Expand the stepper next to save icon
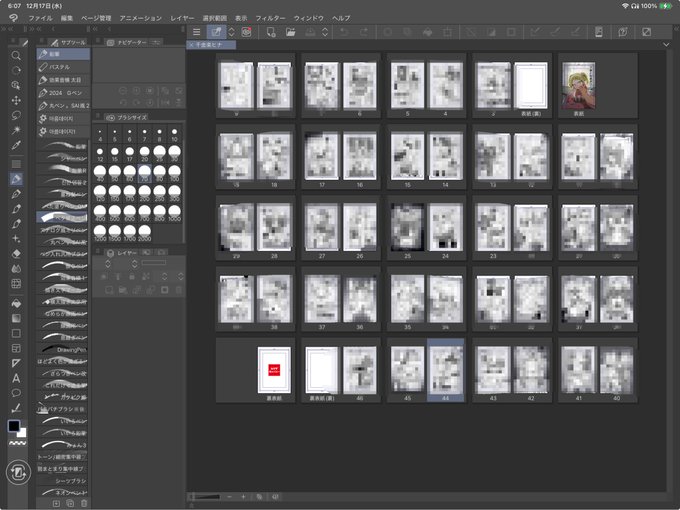680x510 pixels. 325,32
